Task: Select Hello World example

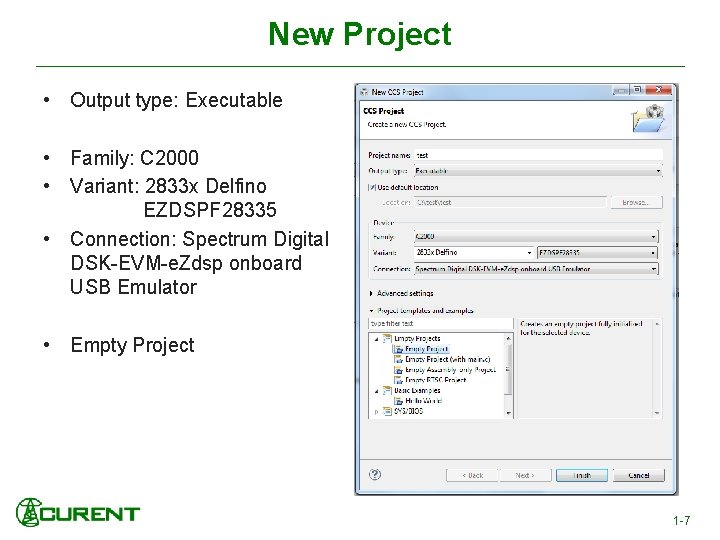Action: (x=423, y=401)
